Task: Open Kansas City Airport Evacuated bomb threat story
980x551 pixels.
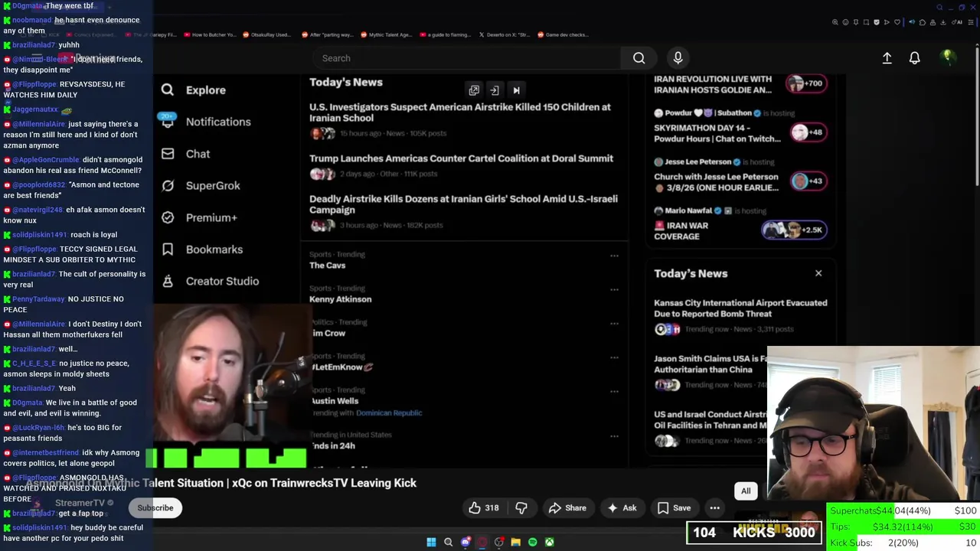Action: point(740,308)
